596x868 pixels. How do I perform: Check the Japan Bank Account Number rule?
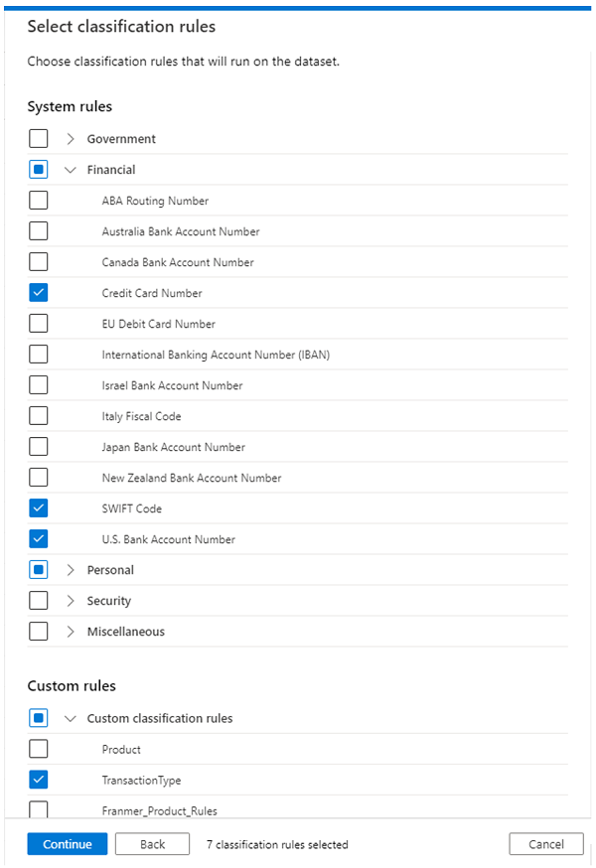38,446
